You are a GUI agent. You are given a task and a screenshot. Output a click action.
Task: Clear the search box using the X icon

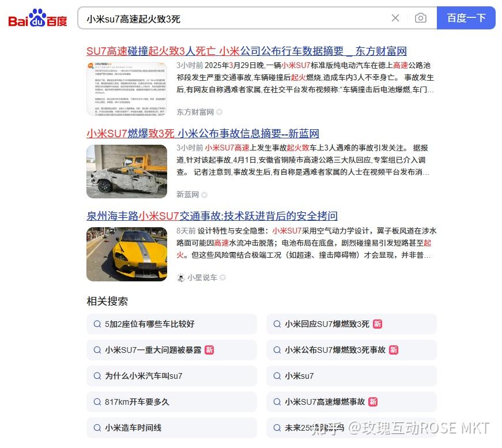[395, 18]
